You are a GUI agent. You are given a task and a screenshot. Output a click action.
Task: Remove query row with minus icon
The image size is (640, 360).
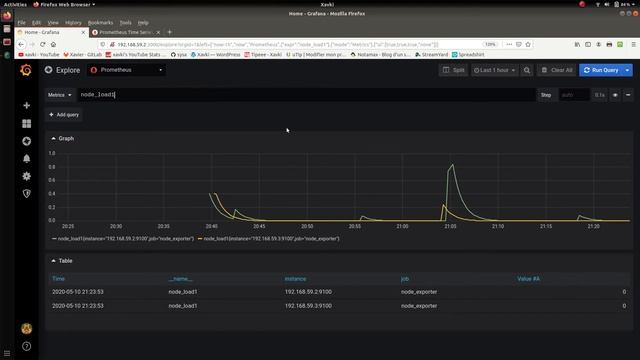(x=628, y=95)
